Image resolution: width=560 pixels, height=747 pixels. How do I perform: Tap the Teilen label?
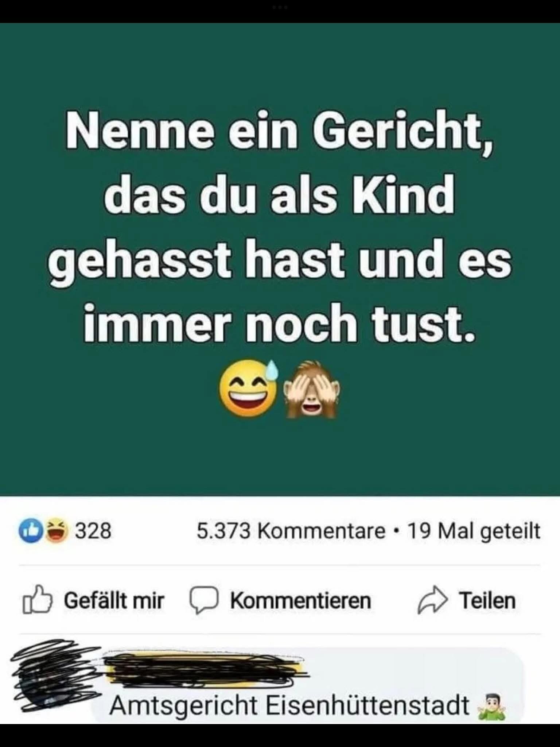487,601
